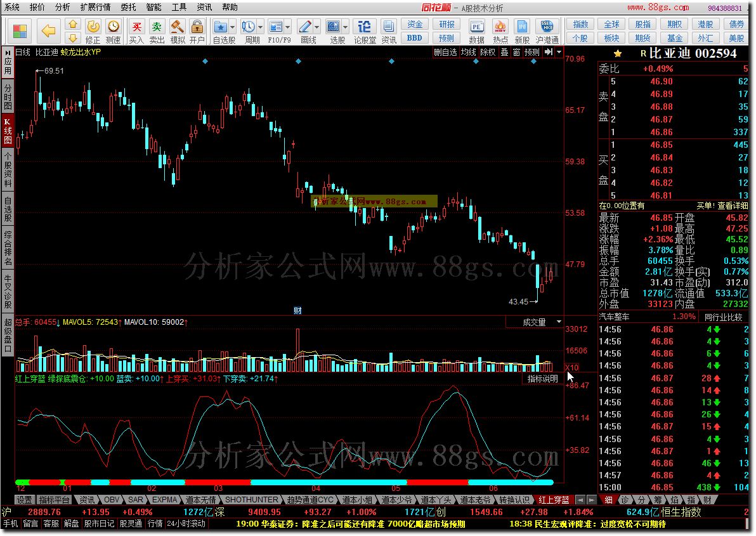Image resolution: width=756 pixels, height=536 pixels.
Task: Toggle 除权 ex-rights adjustment
Action: (488, 52)
